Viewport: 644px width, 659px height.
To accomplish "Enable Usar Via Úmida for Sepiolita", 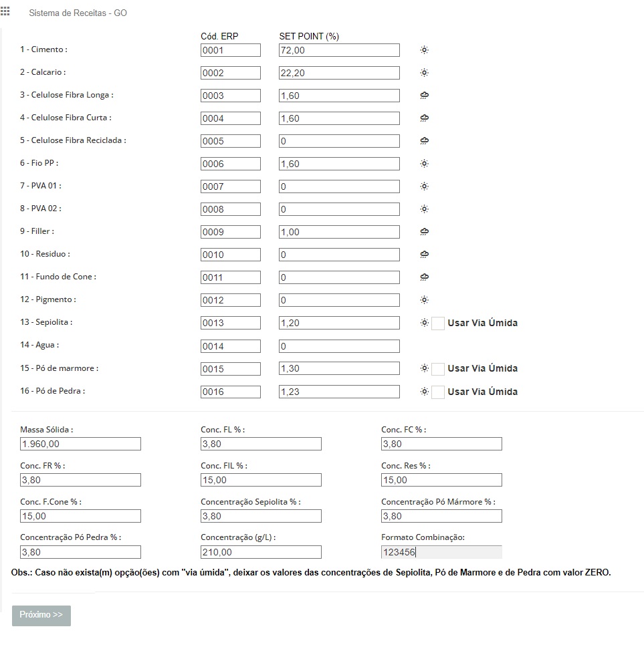I will 438,323.
